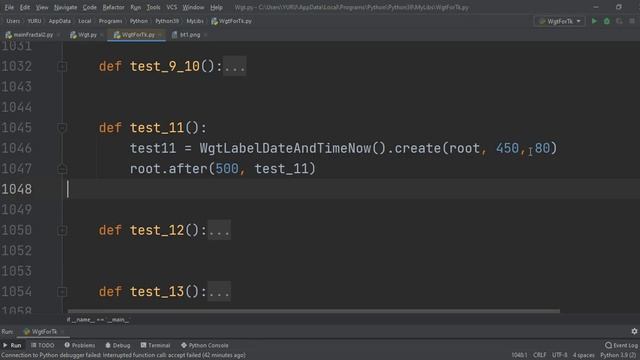
Task: Click the folded ellipsis after test_12
Action: click(x=219, y=230)
